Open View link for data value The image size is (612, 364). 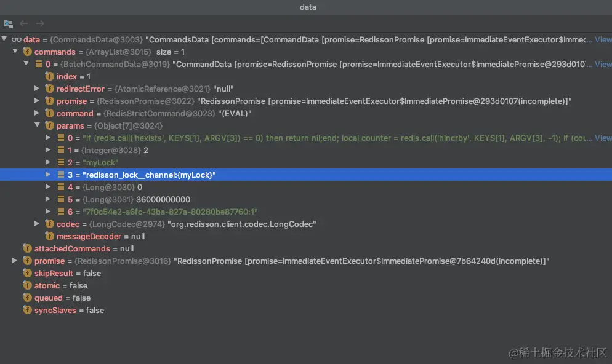[603, 40]
